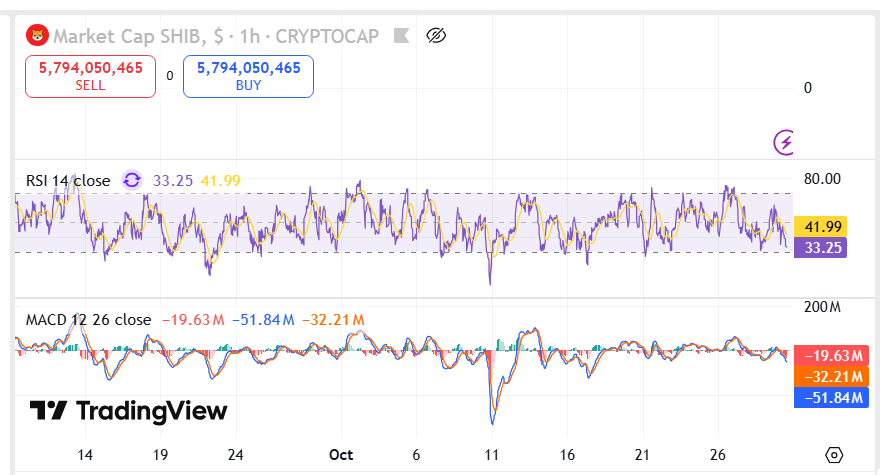
Task: Click the RSI refresh circular arrows icon
Action: [x=132, y=180]
